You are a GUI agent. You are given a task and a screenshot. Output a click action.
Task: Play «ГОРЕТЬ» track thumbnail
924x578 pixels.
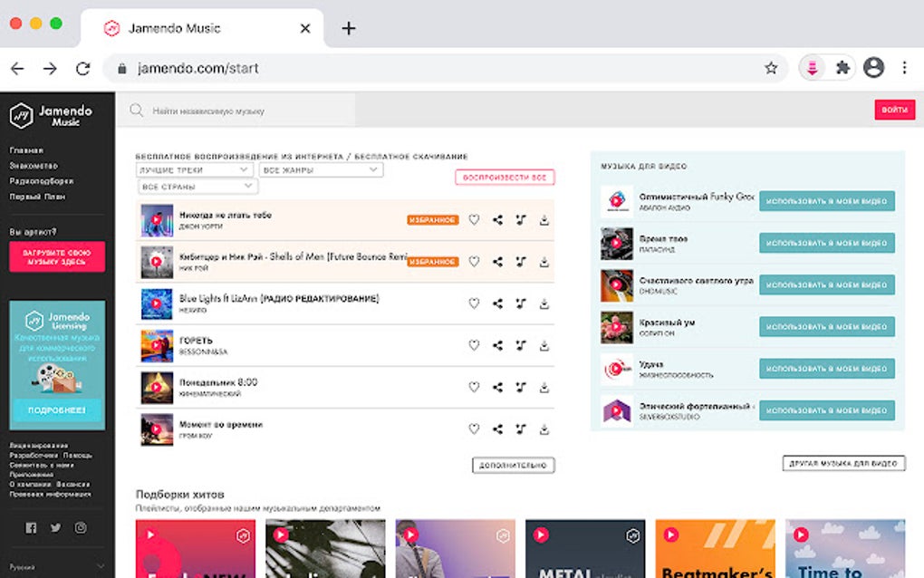(x=156, y=345)
